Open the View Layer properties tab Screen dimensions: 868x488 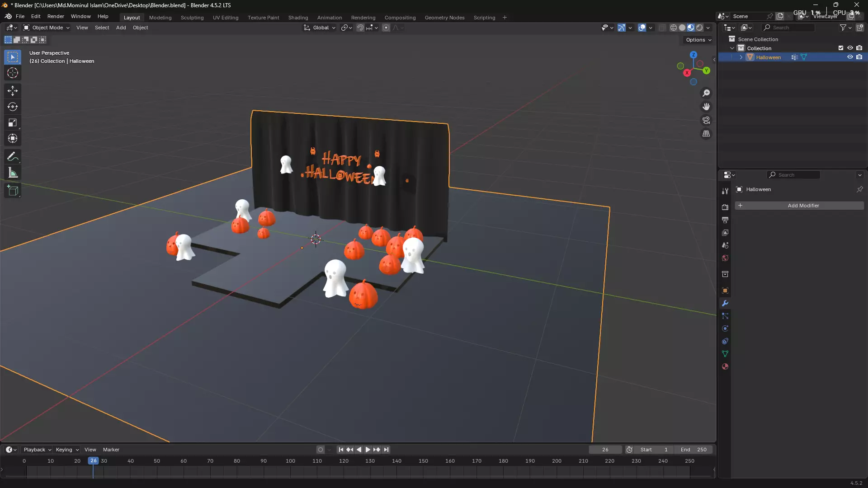pyautogui.click(x=725, y=232)
